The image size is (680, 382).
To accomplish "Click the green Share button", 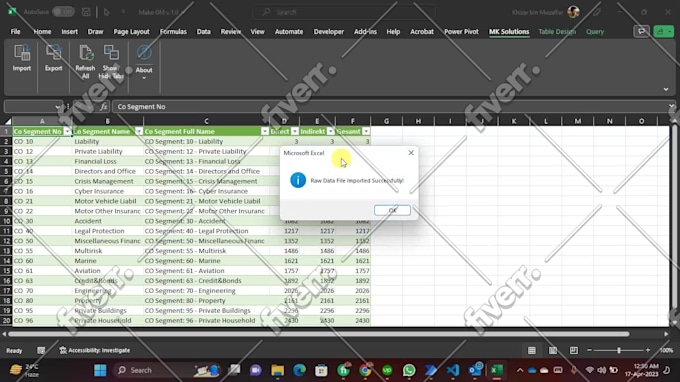I will (x=664, y=32).
